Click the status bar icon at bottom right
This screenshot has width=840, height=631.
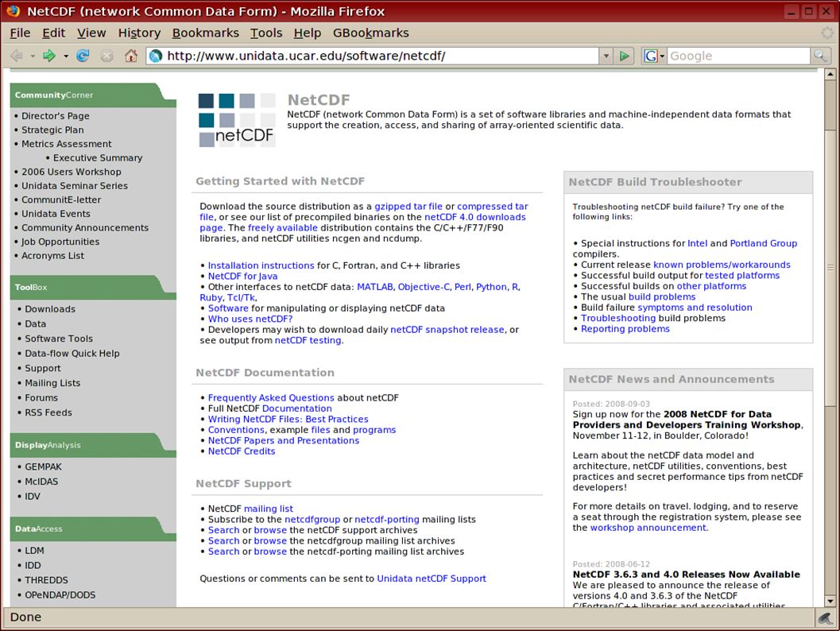point(826,618)
